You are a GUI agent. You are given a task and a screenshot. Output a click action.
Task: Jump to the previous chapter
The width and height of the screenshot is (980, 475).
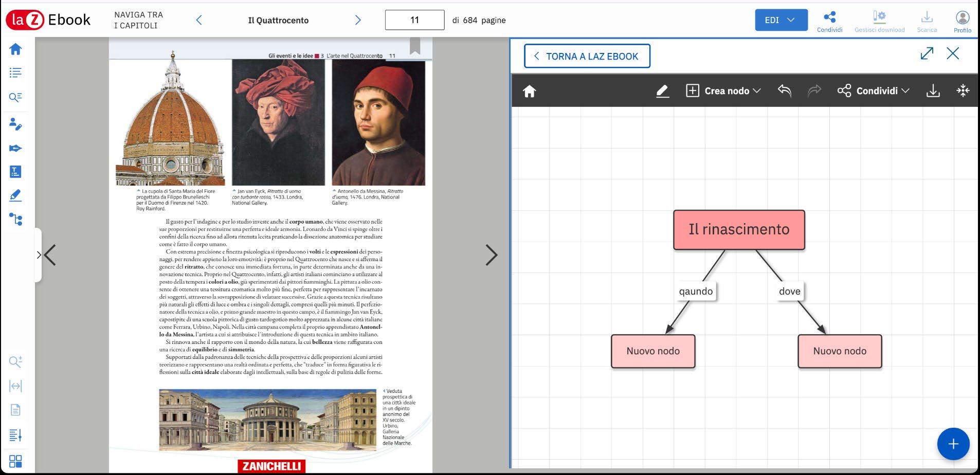click(x=199, y=20)
